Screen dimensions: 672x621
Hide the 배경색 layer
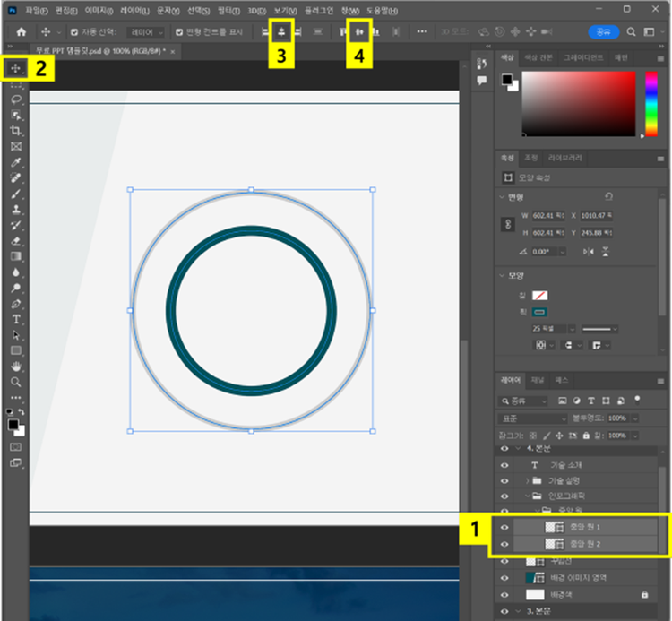504,594
